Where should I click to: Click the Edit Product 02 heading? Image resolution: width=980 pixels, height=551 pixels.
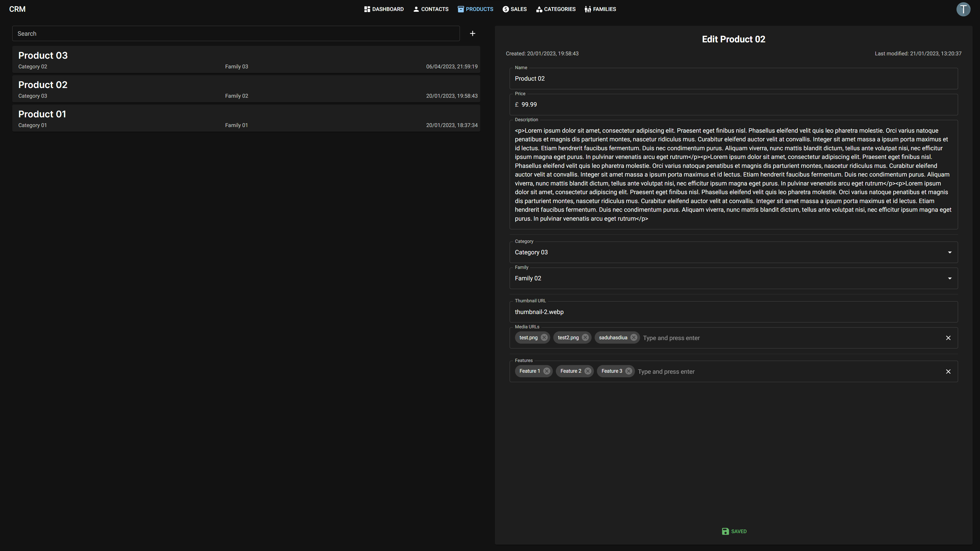click(x=733, y=39)
